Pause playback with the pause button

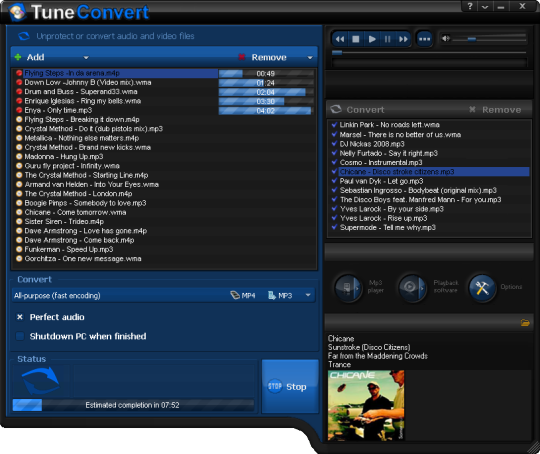[387, 39]
